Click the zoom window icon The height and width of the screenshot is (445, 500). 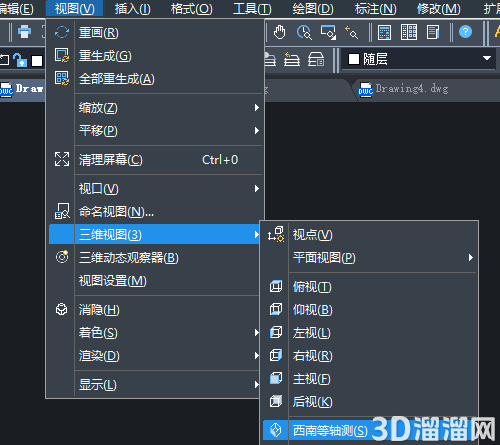click(328, 32)
